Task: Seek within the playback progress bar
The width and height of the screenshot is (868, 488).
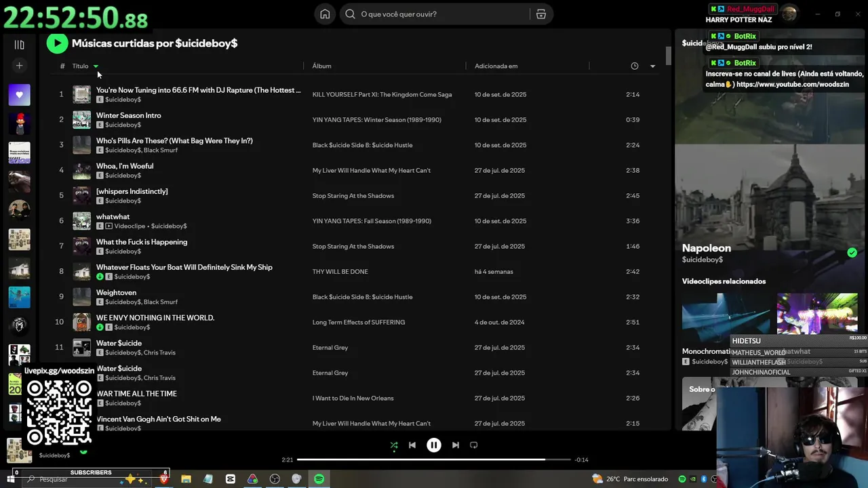Action: click(433, 460)
